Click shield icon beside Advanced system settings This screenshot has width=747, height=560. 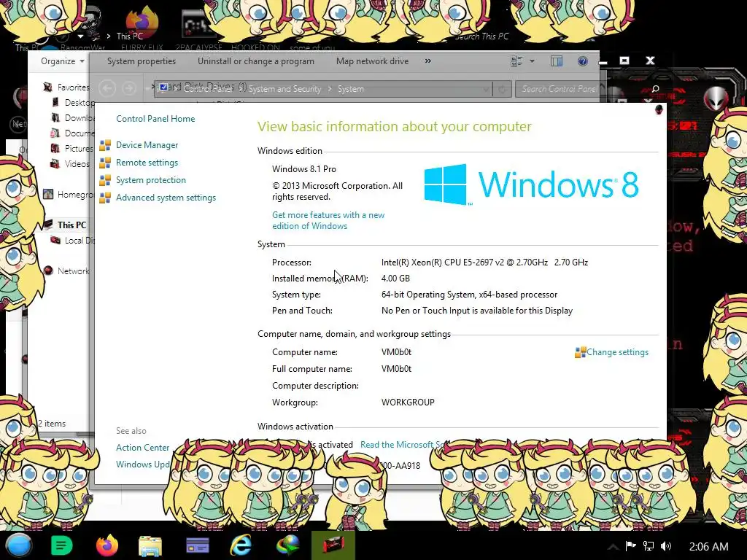coord(105,198)
